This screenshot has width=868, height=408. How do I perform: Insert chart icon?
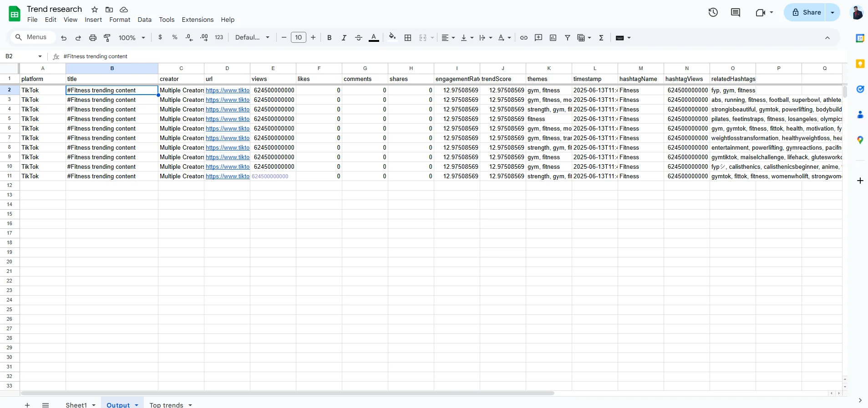point(553,38)
